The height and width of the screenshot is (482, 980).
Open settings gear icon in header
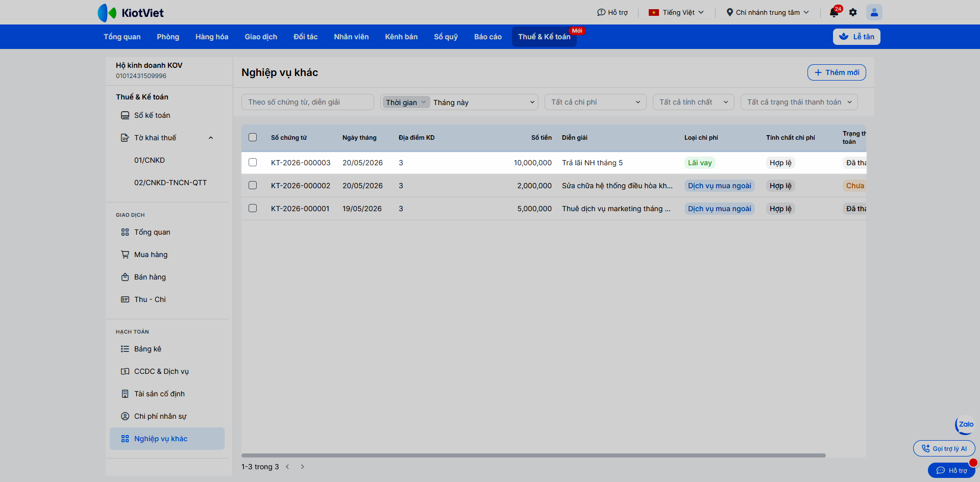853,12
